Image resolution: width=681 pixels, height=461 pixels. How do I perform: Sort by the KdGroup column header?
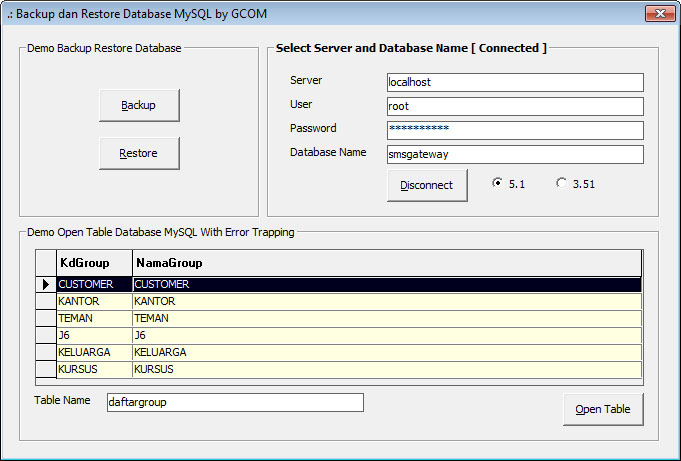point(94,263)
